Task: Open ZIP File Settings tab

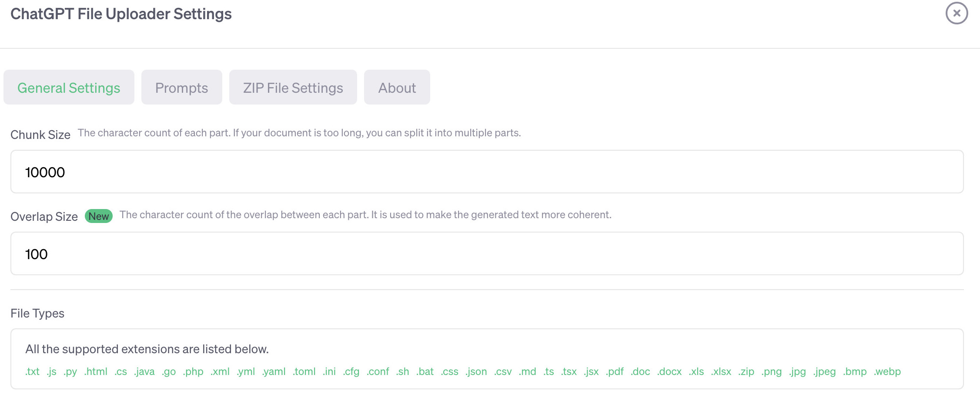Action: pos(293,88)
